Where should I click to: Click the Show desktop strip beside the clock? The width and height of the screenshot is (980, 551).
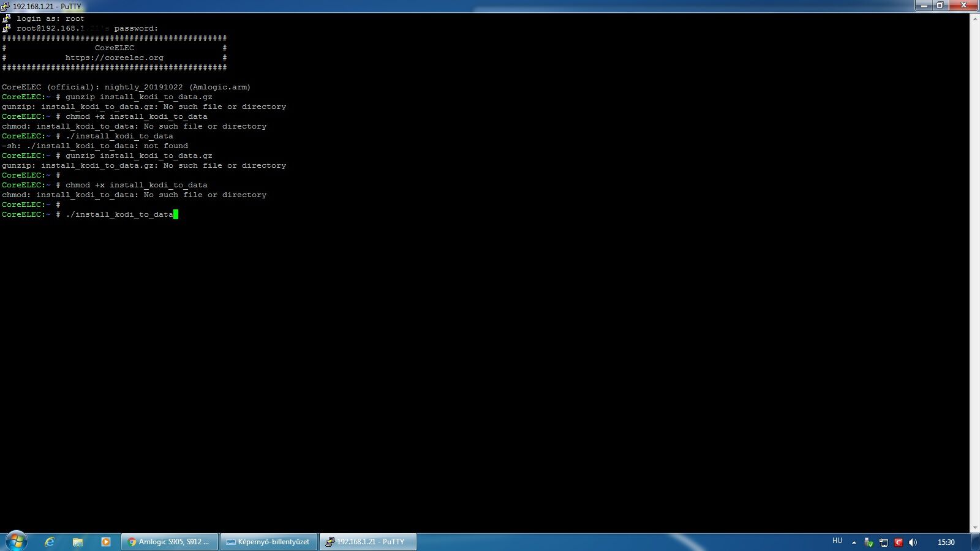975,542
